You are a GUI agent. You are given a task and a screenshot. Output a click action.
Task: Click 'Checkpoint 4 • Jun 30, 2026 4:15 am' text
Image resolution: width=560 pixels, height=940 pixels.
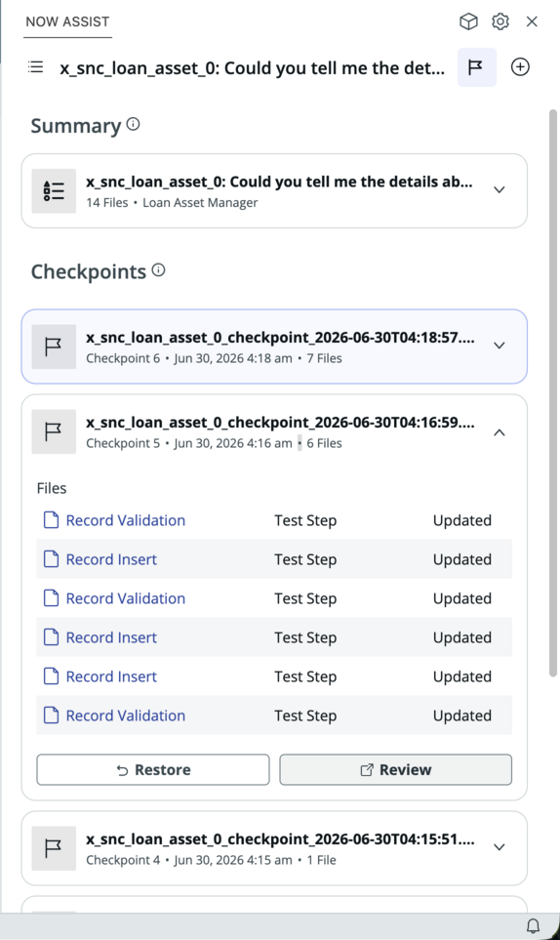point(189,860)
